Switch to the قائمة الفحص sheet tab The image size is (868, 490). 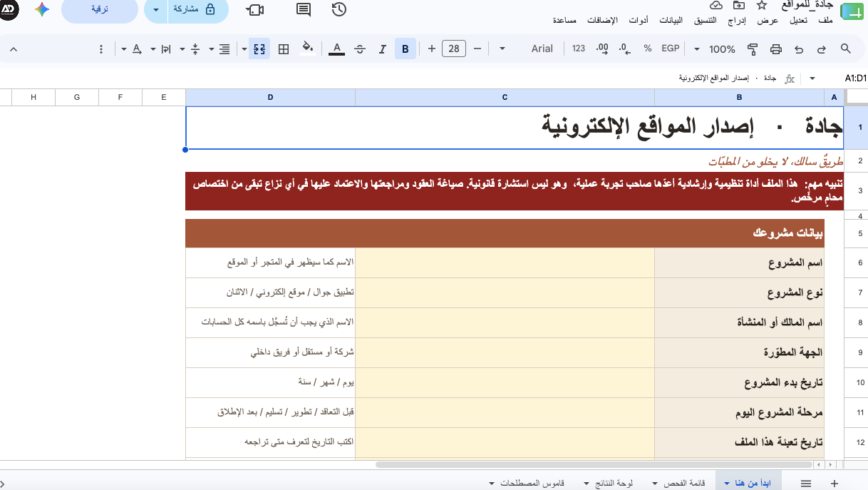685,483
